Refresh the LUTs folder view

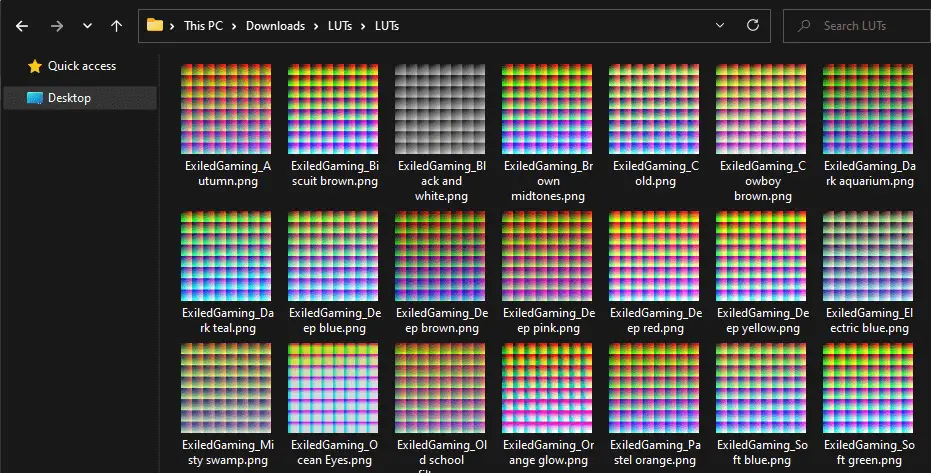pyautogui.click(x=753, y=26)
